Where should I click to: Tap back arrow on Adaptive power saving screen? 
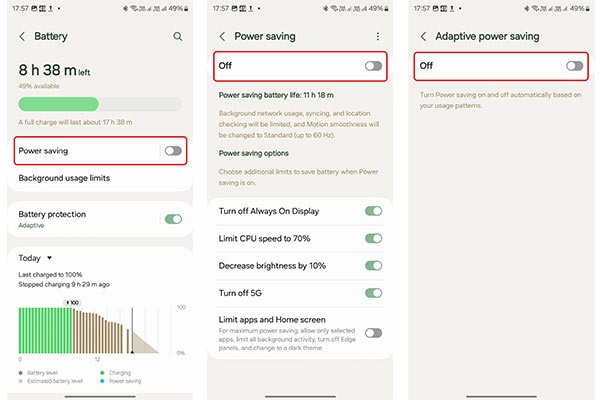423,36
